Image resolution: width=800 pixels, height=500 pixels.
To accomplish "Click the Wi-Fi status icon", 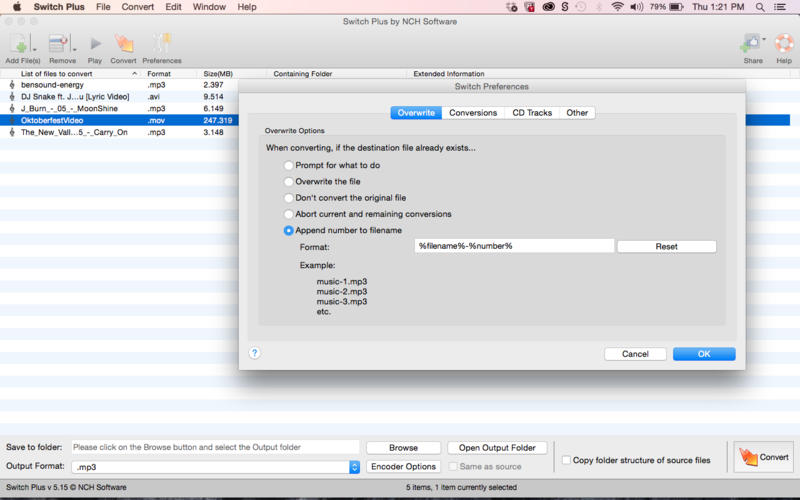I will pos(617,7).
